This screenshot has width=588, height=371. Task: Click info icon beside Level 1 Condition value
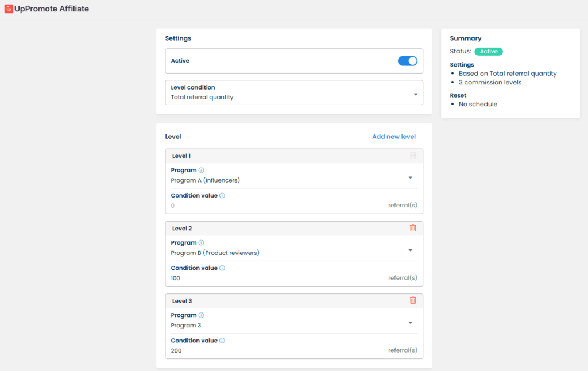(x=222, y=196)
